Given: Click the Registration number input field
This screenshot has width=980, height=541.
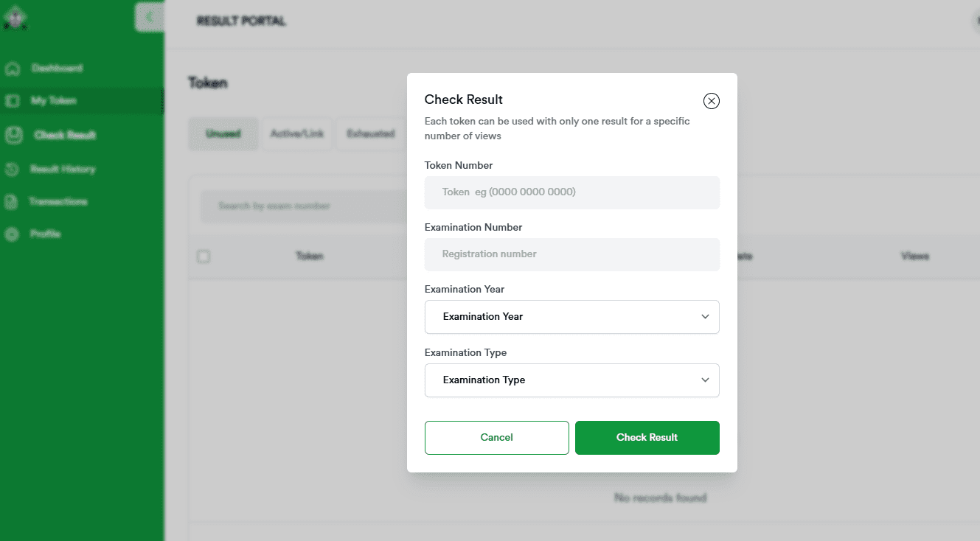Looking at the screenshot, I should 571,254.
